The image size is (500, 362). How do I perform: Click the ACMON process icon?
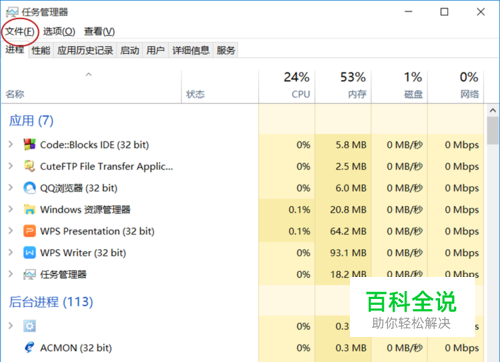(29, 347)
